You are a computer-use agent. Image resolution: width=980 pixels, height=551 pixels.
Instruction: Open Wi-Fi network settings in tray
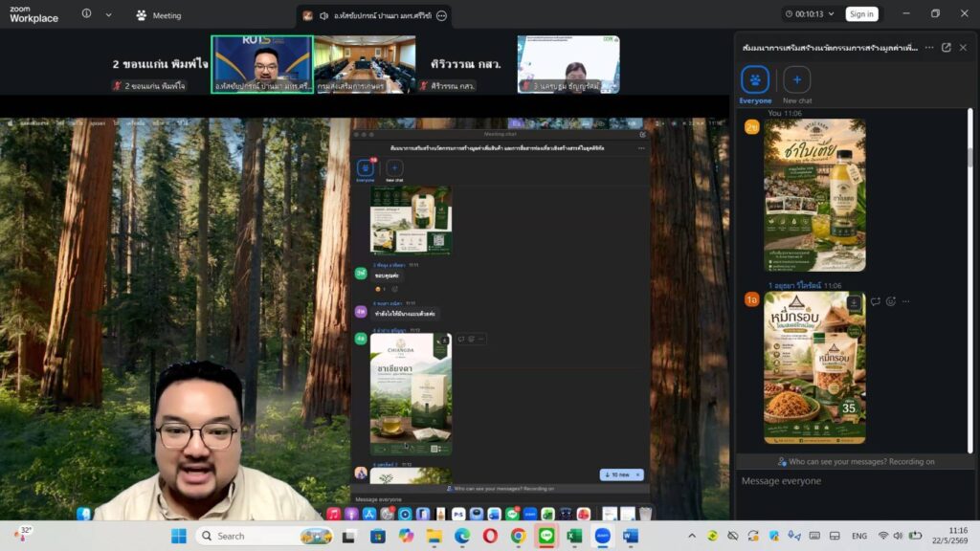point(882,536)
